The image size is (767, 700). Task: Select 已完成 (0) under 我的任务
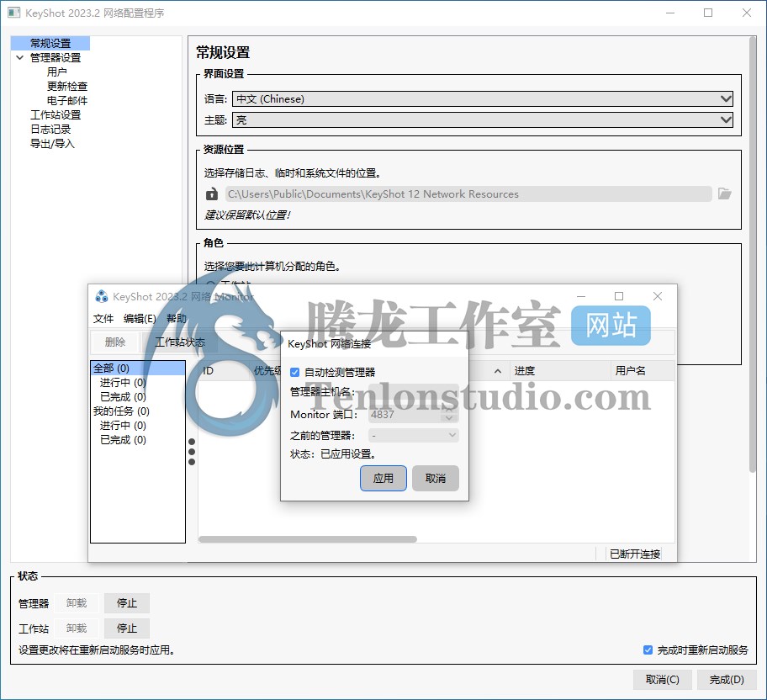[123, 439]
